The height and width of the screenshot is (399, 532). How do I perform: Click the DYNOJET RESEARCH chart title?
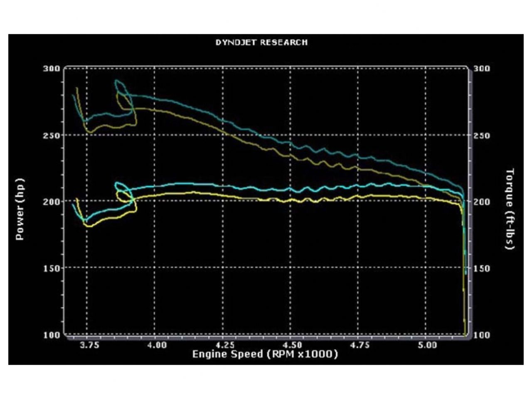pyautogui.click(x=261, y=42)
